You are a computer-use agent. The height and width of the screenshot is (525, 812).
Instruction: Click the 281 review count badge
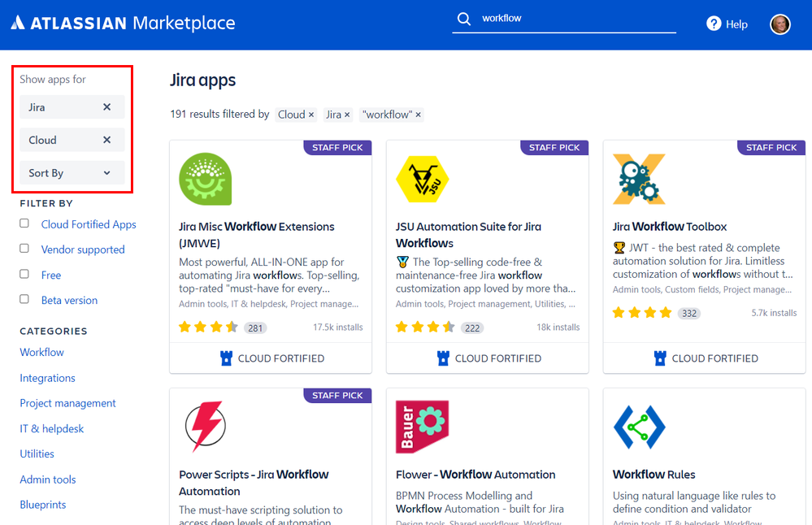pos(255,328)
